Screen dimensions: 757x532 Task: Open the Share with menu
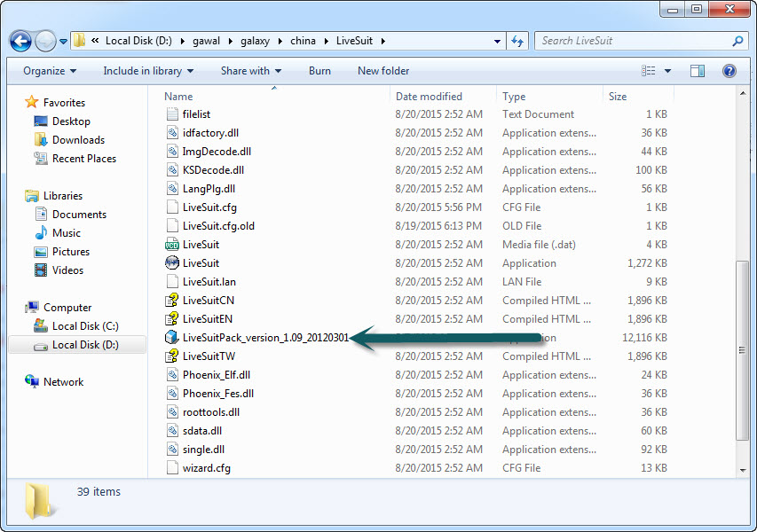[251, 71]
